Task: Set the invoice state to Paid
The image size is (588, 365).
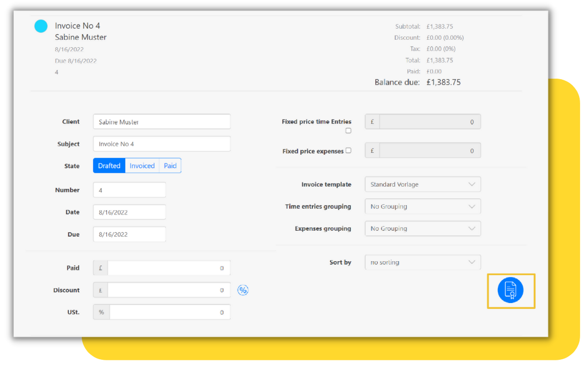Action: tap(170, 165)
